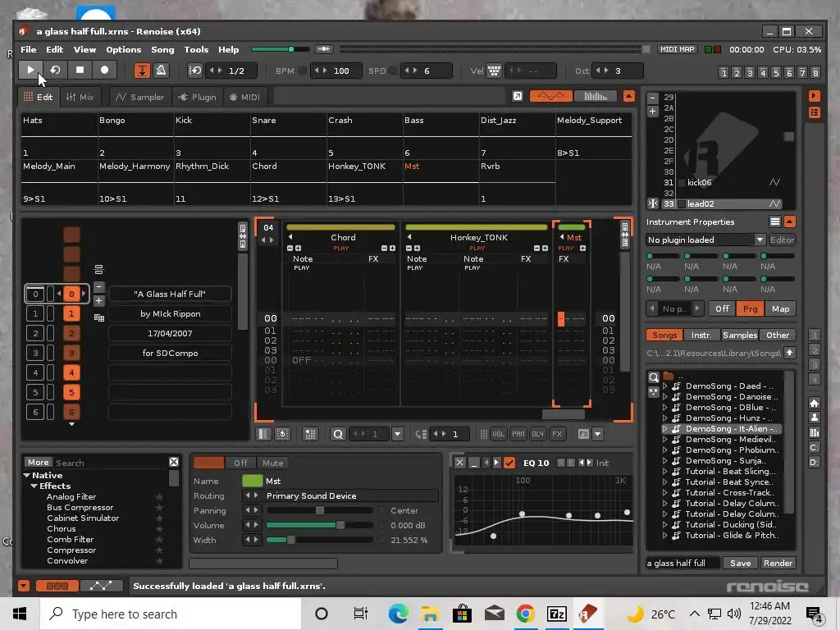Remove the EQ 10 device X icon
Image resolution: width=840 pixels, height=630 pixels.
(459, 463)
